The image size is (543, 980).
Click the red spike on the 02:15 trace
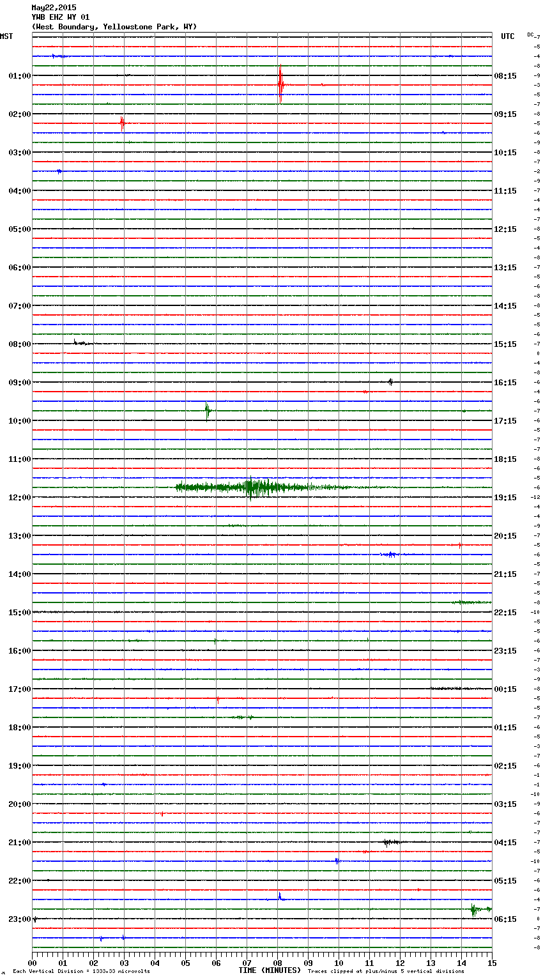coord(122,123)
